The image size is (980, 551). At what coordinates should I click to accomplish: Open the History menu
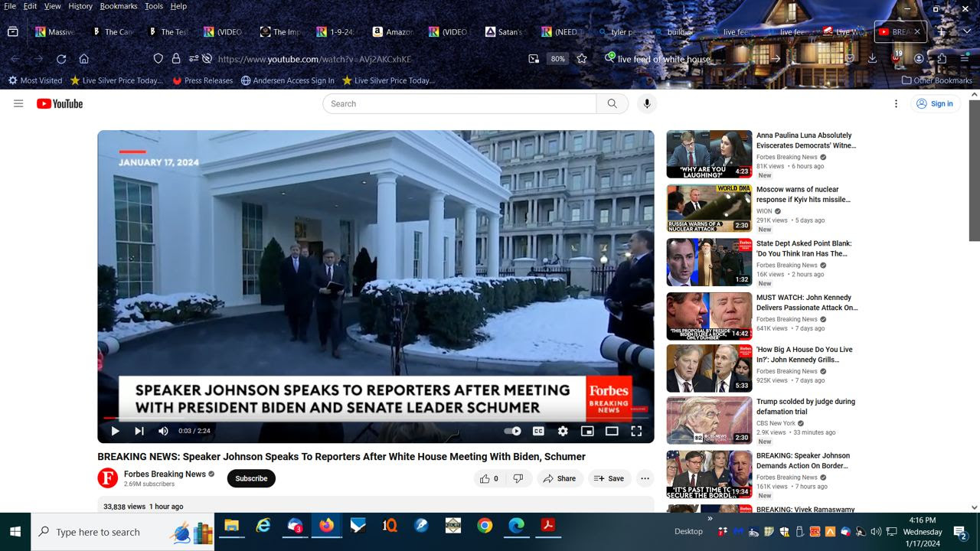click(x=80, y=6)
